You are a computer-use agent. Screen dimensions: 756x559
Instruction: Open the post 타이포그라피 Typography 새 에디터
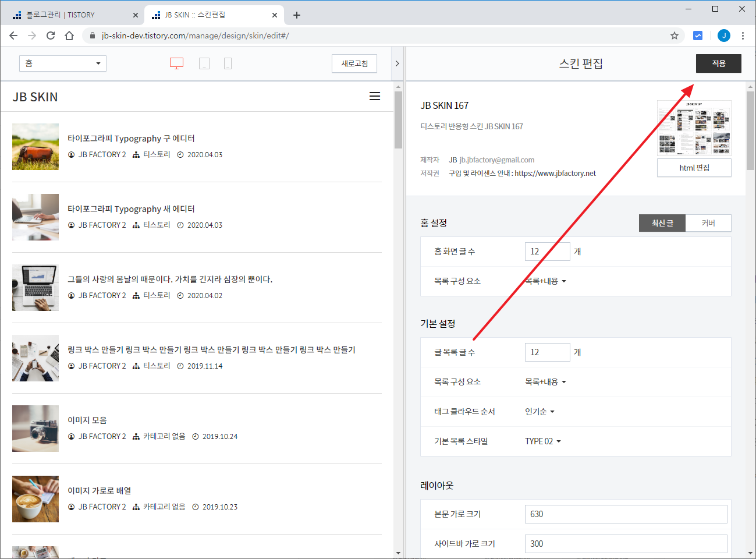click(x=131, y=209)
